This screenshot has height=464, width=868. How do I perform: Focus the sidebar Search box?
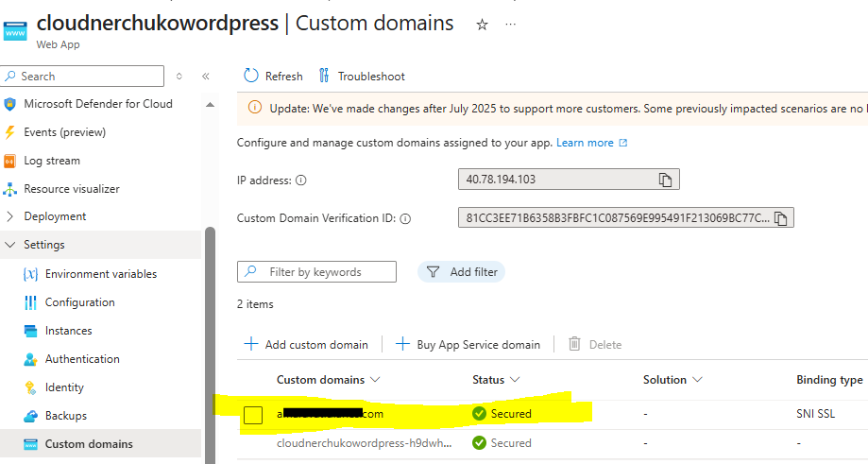pyautogui.click(x=83, y=76)
